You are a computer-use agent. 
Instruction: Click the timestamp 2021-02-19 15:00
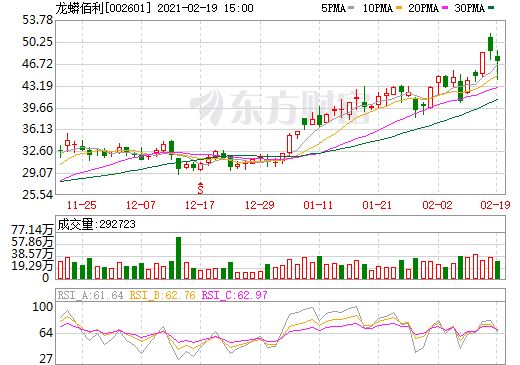pos(205,8)
